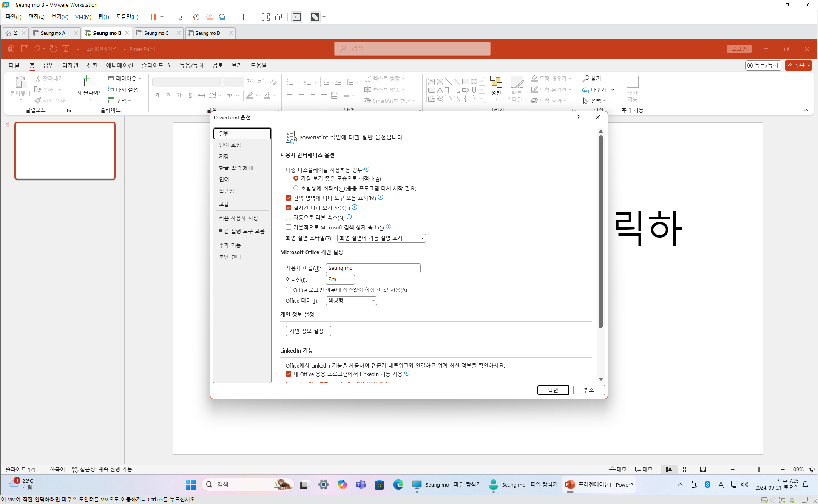This screenshot has width=818, height=504.
Task: Click the VMware pause VM icon
Action: (x=153, y=17)
